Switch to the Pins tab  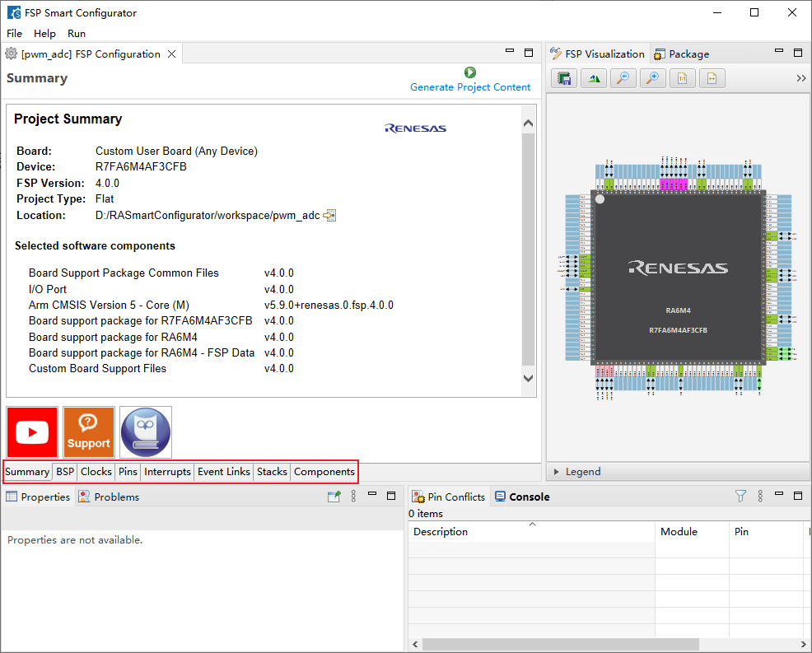click(128, 472)
